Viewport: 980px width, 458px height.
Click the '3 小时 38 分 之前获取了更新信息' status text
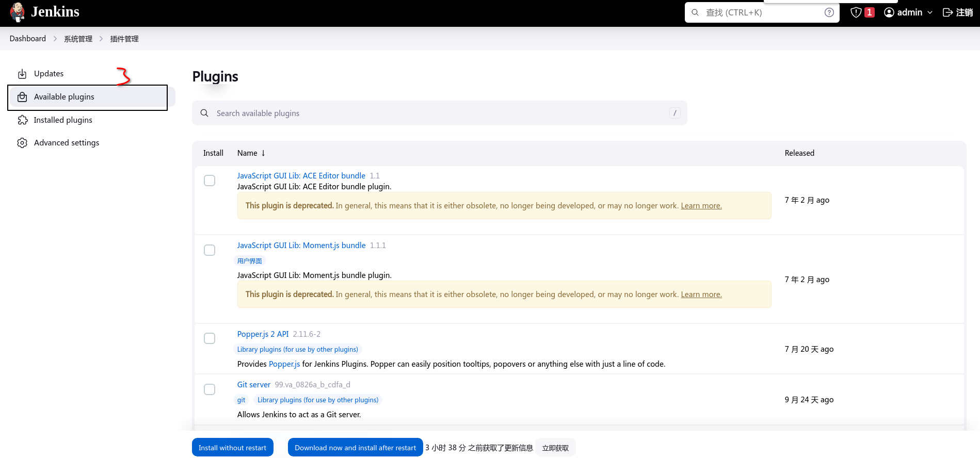(x=479, y=448)
